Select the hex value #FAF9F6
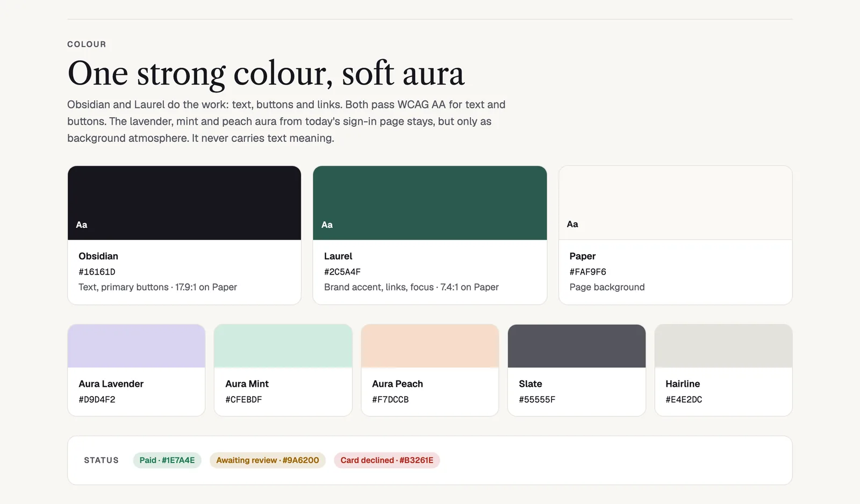Viewport: 860px width, 504px height. [x=588, y=272]
